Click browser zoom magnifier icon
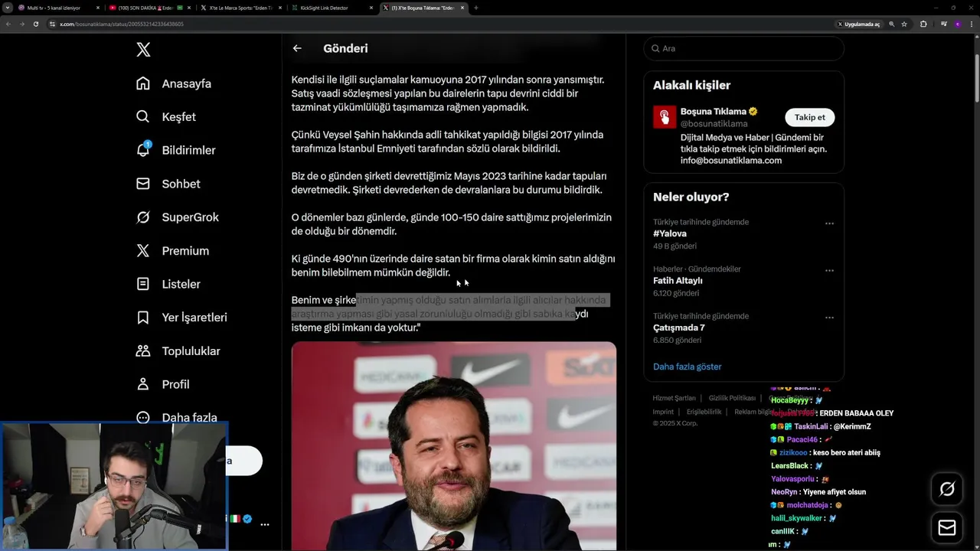 pyautogui.click(x=891, y=24)
